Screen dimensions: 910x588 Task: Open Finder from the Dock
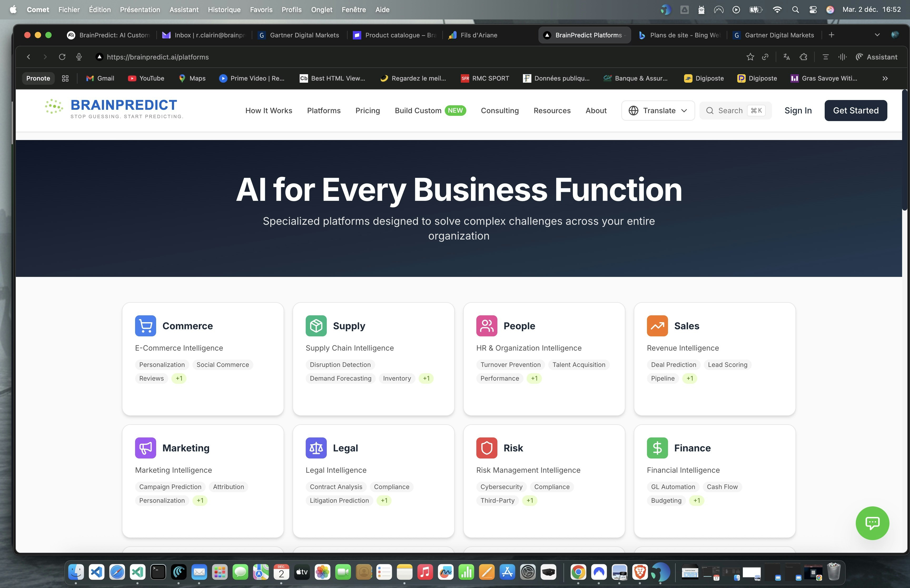click(x=76, y=572)
